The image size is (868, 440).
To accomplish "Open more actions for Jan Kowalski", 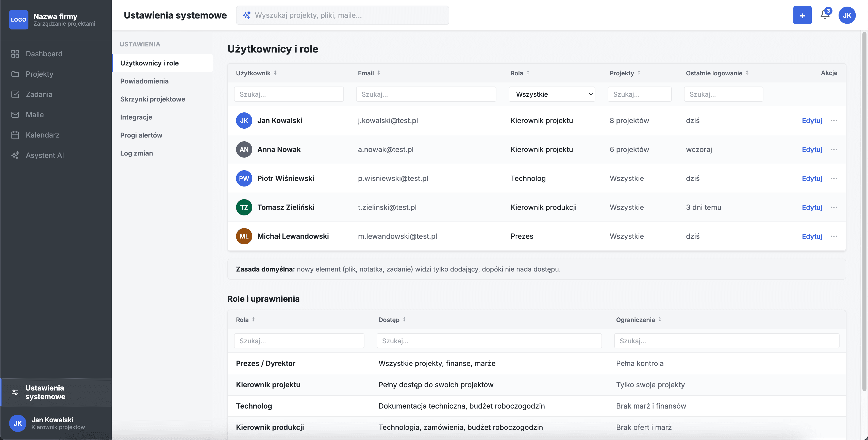I will coord(834,121).
